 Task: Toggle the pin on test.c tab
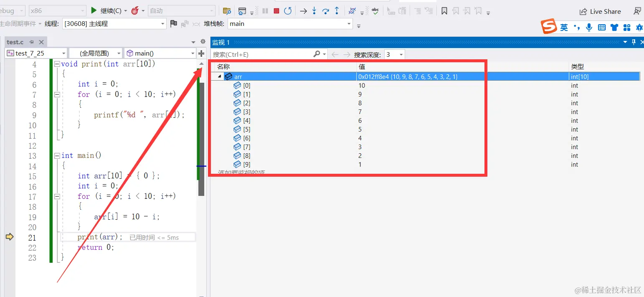pos(32,42)
